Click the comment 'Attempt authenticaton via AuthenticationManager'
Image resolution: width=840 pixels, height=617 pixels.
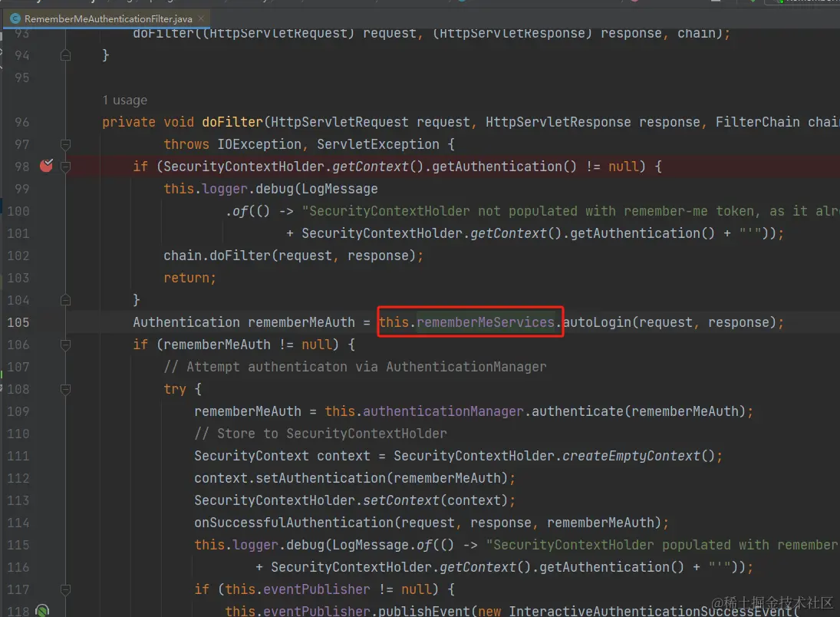355,367
